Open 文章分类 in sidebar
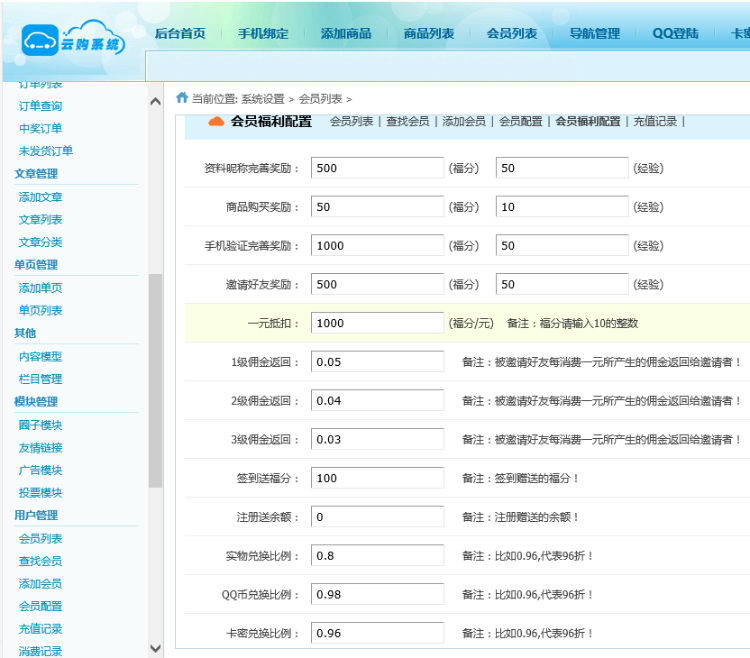This screenshot has height=658, width=750. click(41, 242)
